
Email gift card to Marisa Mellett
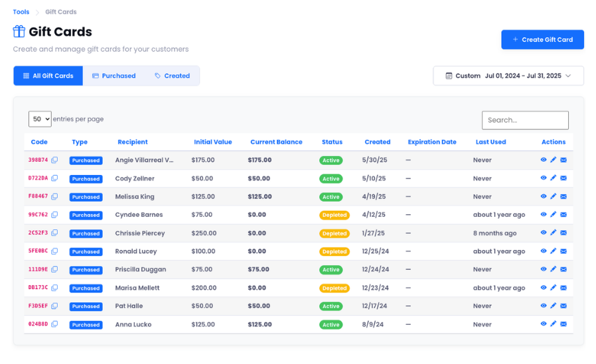563,288
